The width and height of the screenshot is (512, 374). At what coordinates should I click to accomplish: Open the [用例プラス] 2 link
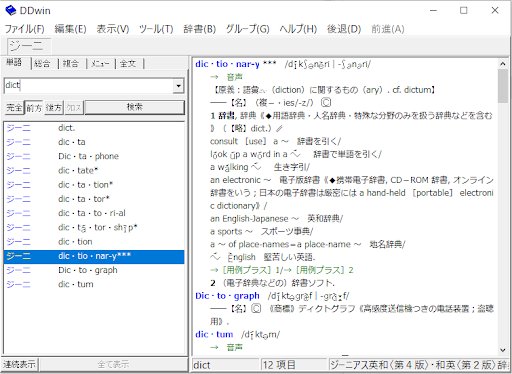[324, 270]
